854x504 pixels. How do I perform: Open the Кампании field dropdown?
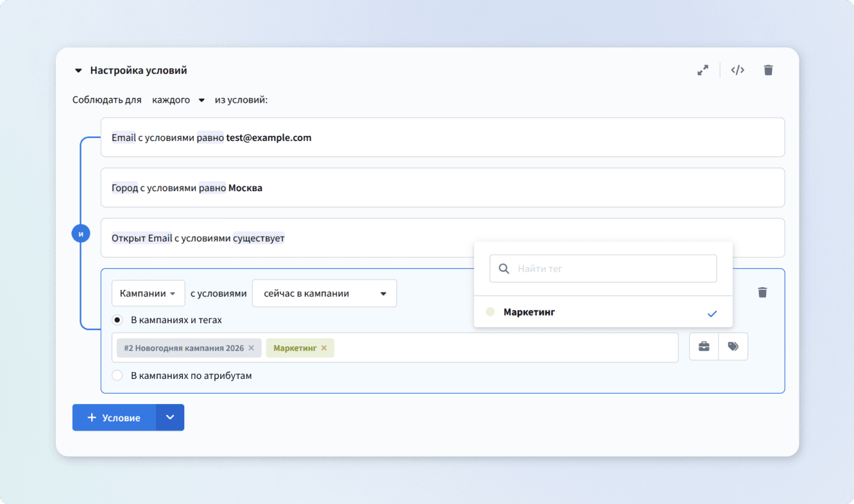point(148,294)
